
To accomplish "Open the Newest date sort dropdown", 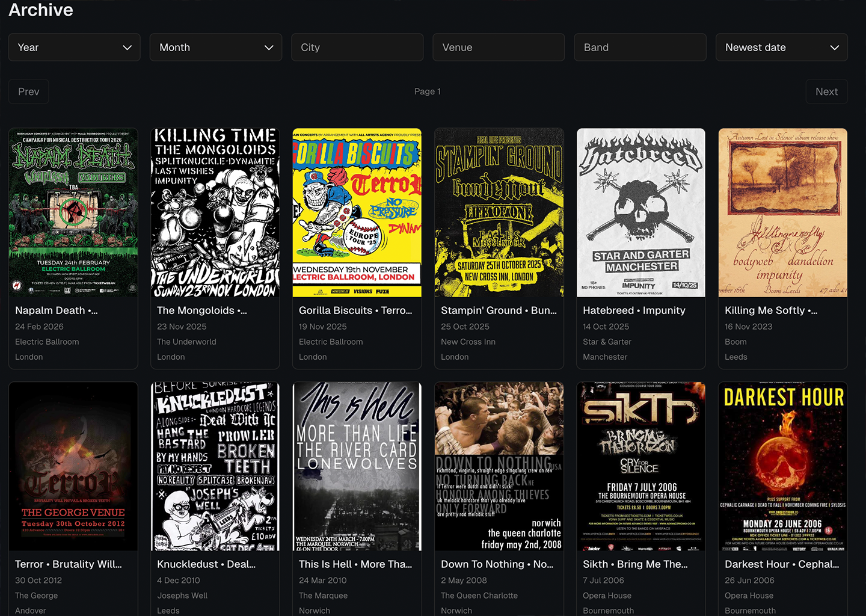I will tap(781, 48).
